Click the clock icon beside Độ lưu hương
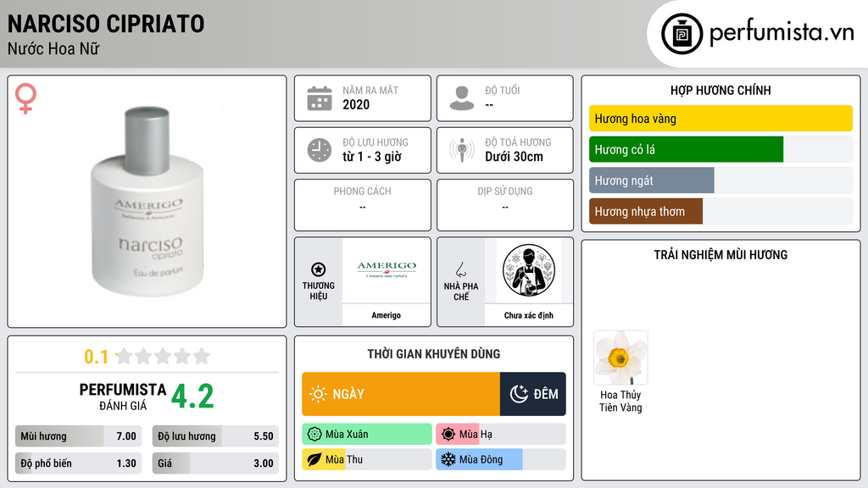 coord(320,150)
